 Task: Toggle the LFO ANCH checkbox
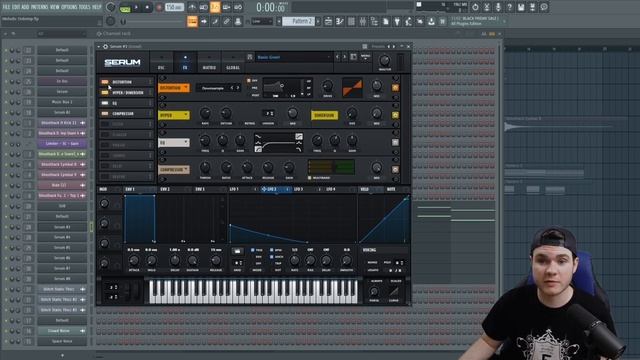[x=271, y=257]
